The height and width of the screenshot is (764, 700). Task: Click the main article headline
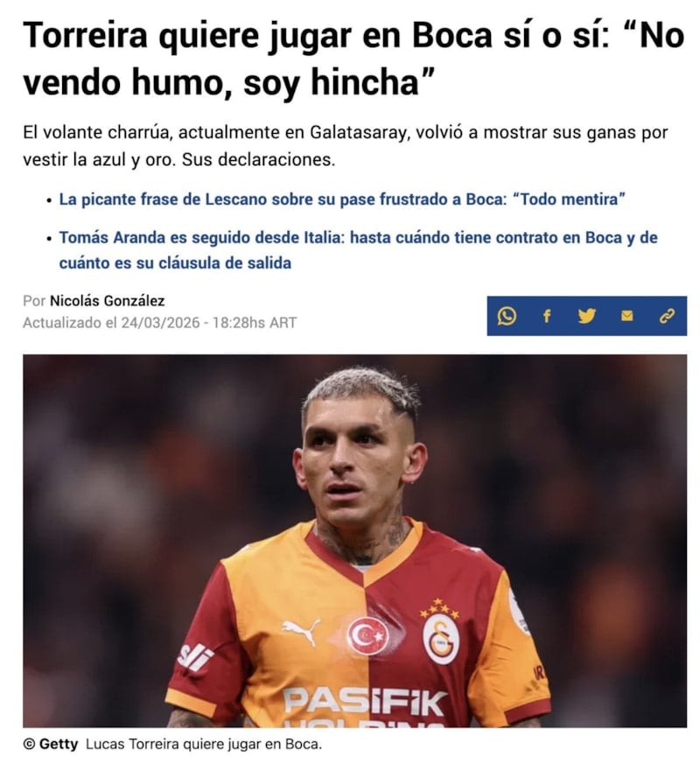(353, 59)
